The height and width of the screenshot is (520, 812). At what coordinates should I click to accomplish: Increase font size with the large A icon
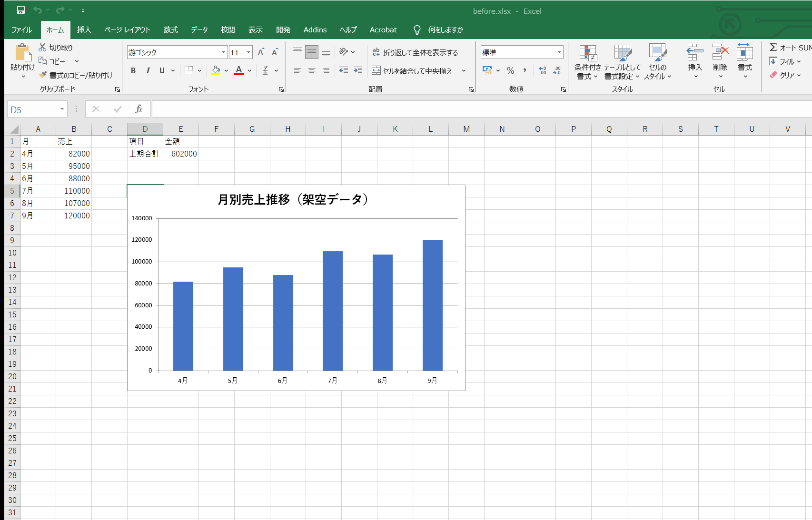(x=261, y=52)
